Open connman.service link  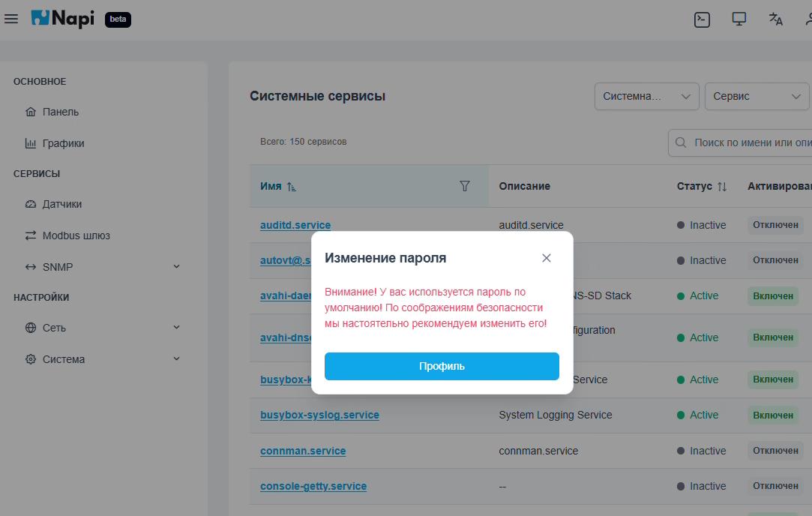tap(303, 451)
